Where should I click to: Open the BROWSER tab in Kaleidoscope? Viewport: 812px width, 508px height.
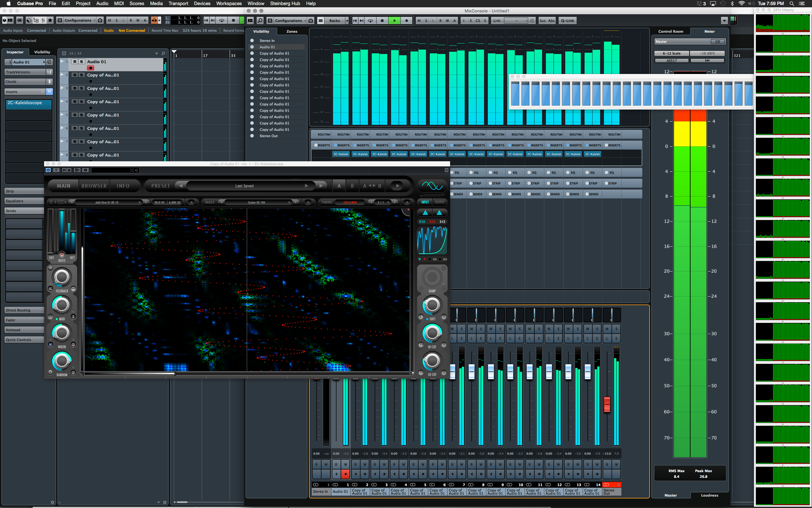(x=94, y=185)
